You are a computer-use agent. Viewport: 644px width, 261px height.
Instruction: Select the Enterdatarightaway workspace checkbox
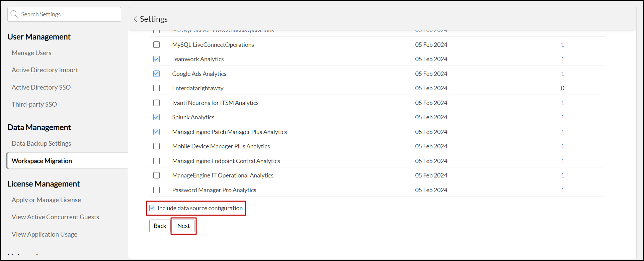tap(156, 88)
